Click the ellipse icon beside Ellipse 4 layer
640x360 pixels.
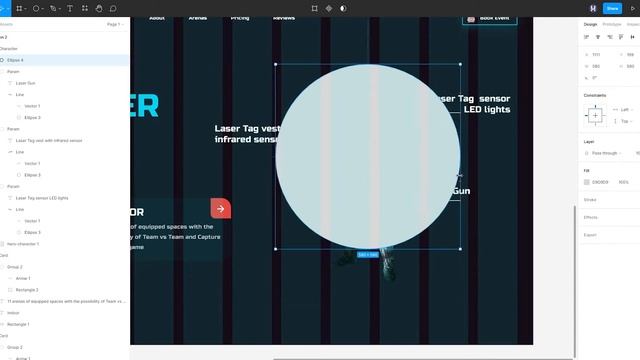[x=2, y=60]
